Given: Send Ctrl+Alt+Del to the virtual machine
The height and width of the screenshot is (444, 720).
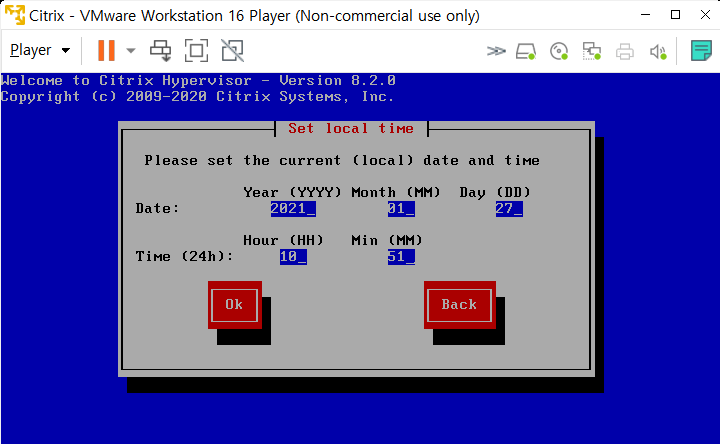Looking at the screenshot, I should 161,51.
